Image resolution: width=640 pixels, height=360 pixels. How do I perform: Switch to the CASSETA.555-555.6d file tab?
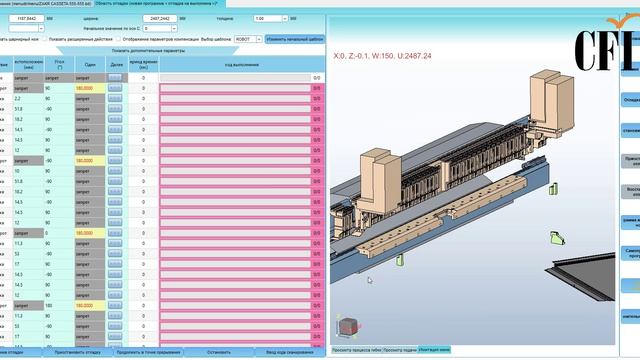coord(46,3)
